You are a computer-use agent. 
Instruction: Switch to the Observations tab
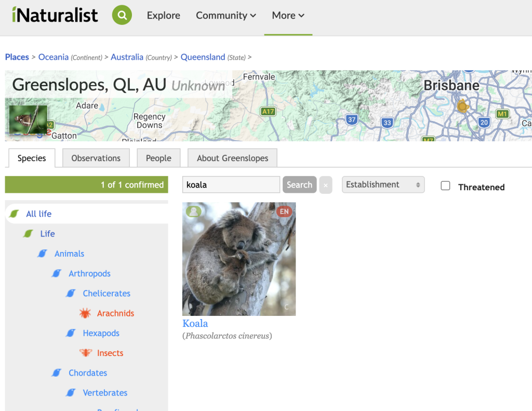click(96, 158)
